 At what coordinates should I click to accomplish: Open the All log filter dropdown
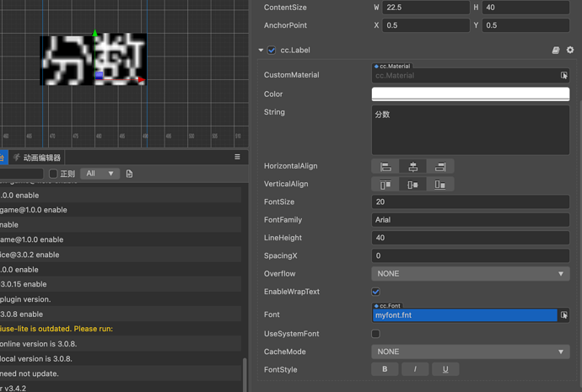(100, 174)
